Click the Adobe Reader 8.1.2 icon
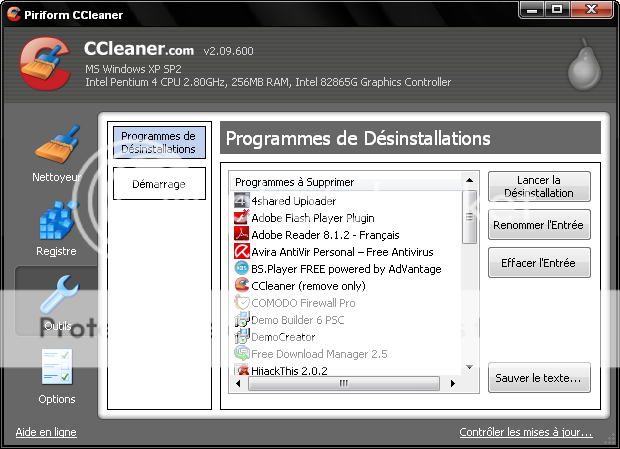 point(242,234)
